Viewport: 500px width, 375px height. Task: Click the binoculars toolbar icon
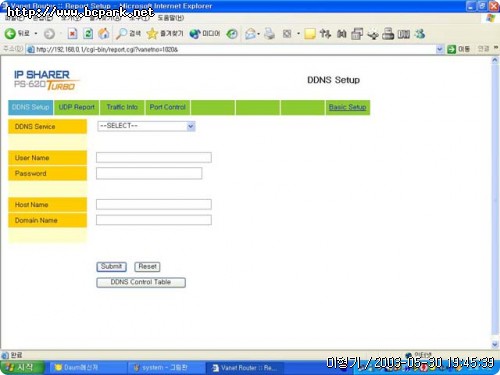(x=341, y=34)
